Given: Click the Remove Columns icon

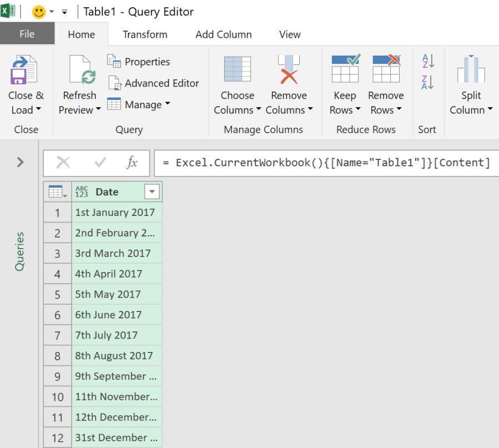Looking at the screenshot, I should (x=289, y=71).
